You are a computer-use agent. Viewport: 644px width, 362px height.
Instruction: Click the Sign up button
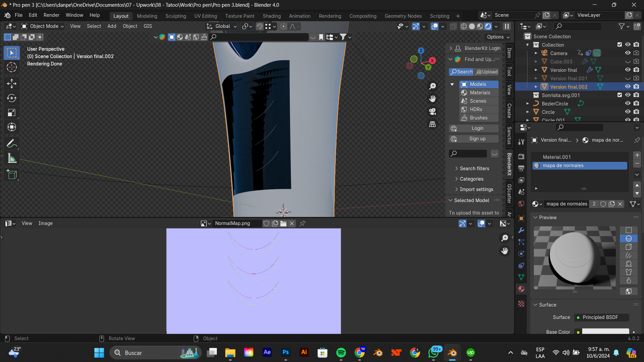[x=473, y=139]
